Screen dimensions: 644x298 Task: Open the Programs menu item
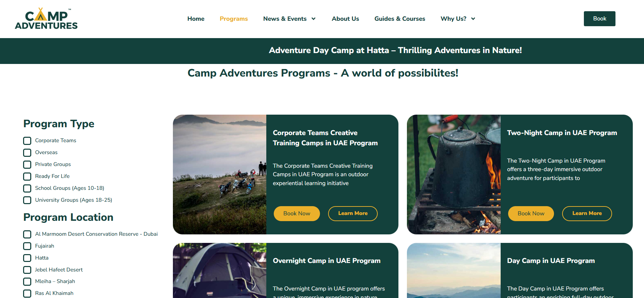coord(234,19)
